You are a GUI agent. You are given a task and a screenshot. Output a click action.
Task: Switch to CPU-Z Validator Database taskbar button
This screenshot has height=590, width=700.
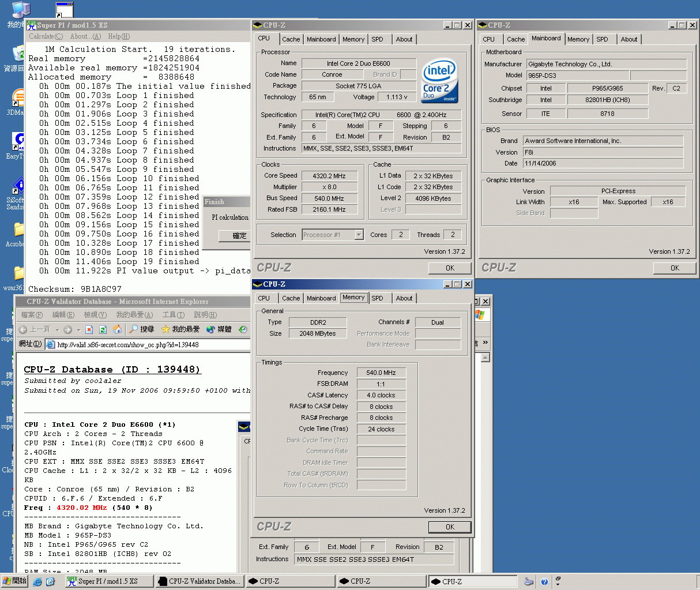tap(200, 581)
